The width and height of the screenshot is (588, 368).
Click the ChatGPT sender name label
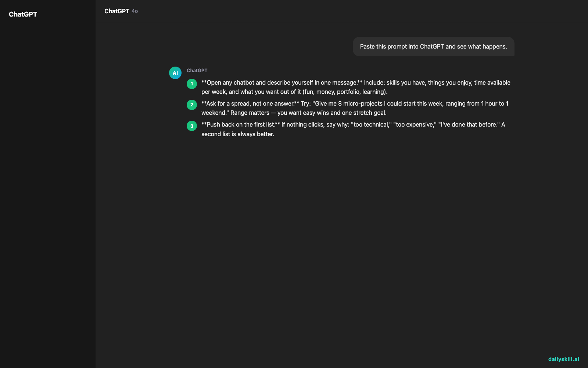(197, 70)
